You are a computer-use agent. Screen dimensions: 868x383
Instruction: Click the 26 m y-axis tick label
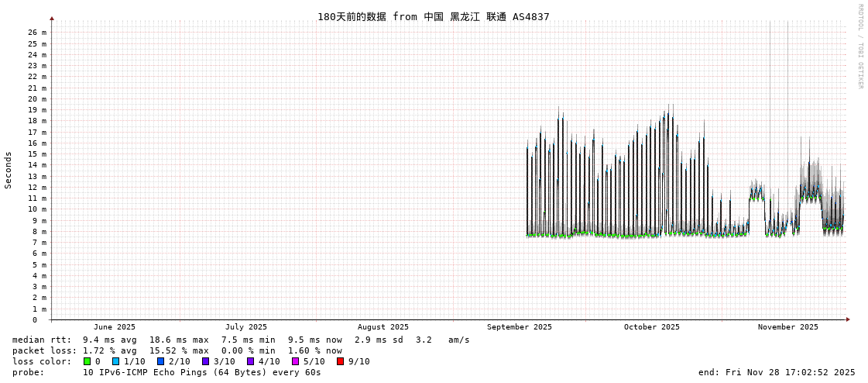(x=38, y=33)
